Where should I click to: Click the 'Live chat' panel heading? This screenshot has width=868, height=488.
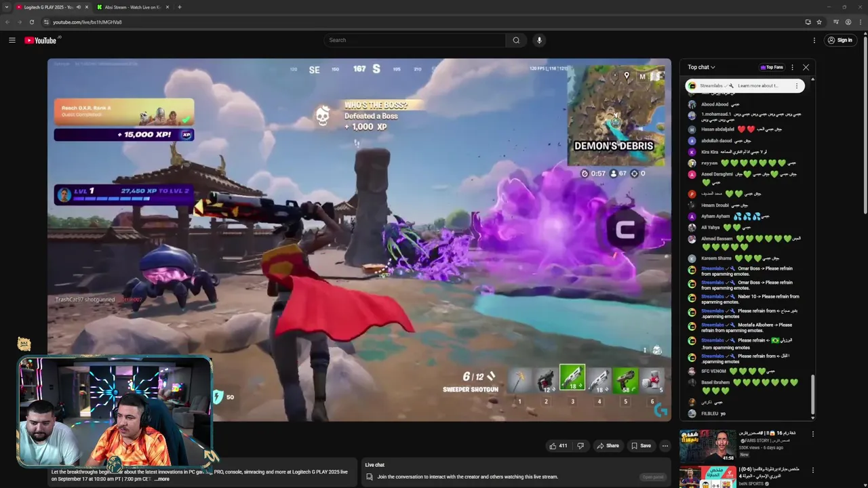[374, 465]
